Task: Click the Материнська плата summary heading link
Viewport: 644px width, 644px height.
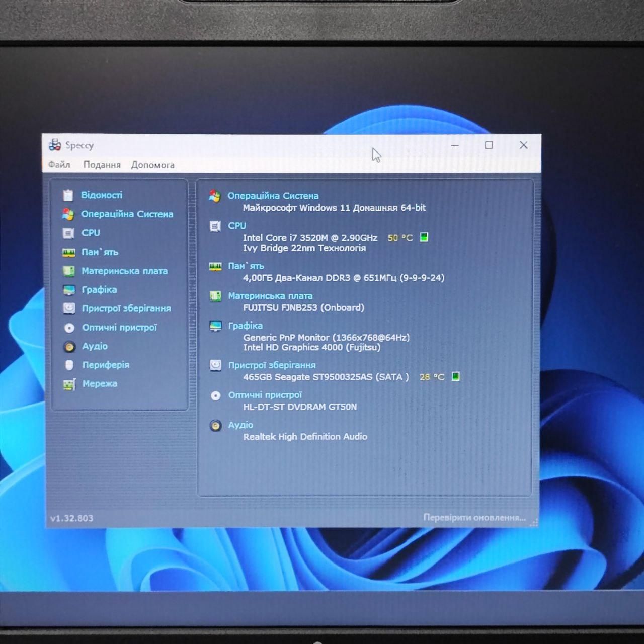Action: (271, 296)
